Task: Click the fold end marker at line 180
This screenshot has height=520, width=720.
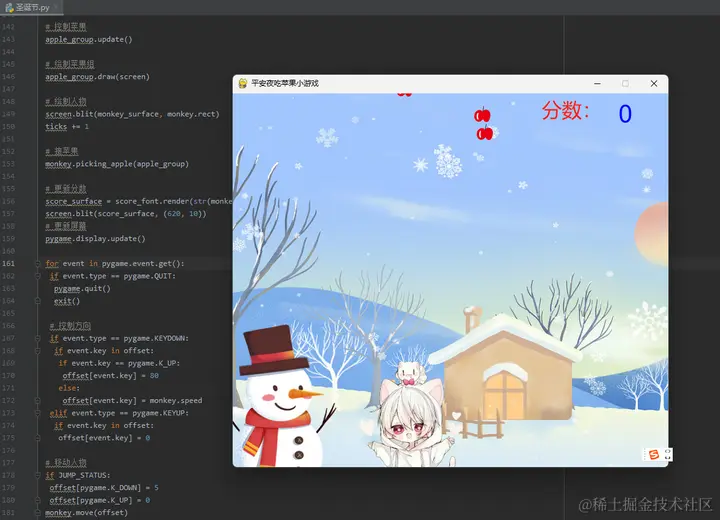Action: [38, 500]
